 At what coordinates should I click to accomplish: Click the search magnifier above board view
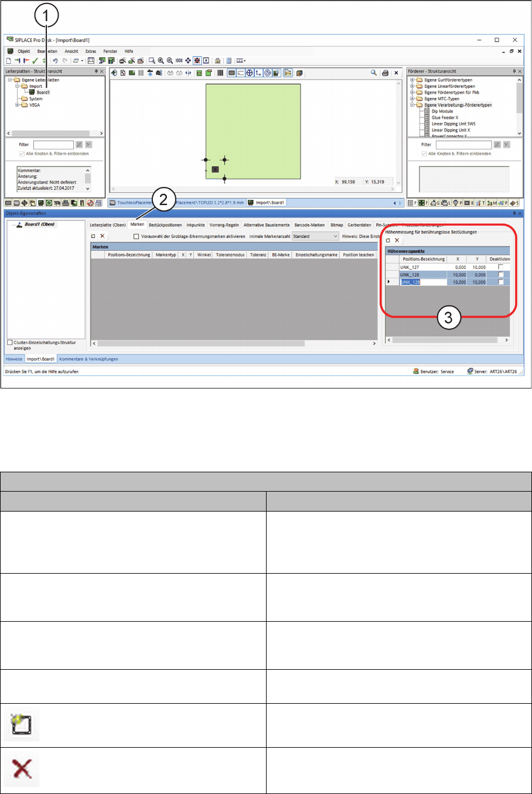(x=373, y=73)
